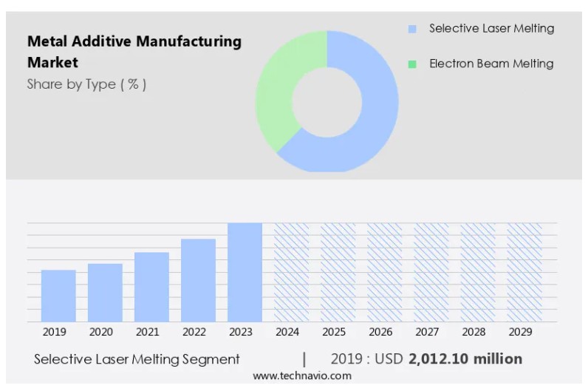This screenshot has height=391, width=588.
Task: Click the 2022 bar in the chart
Action: point(198,280)
